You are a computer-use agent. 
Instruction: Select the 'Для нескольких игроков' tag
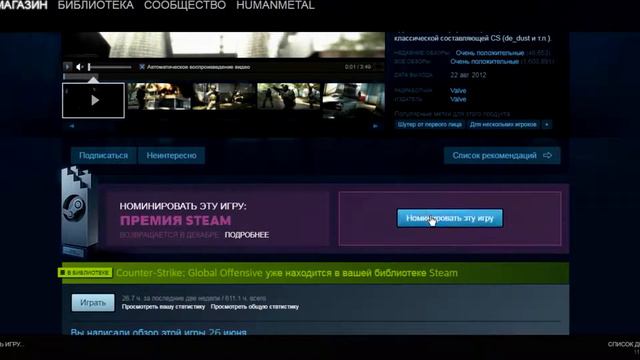pyautogui.click(x=503, y=124)
